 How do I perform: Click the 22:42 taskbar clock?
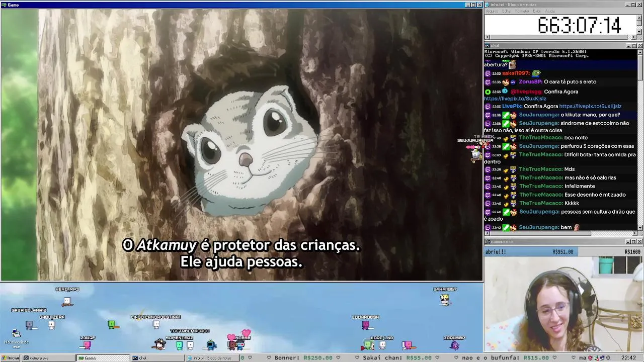coord(628,358)
